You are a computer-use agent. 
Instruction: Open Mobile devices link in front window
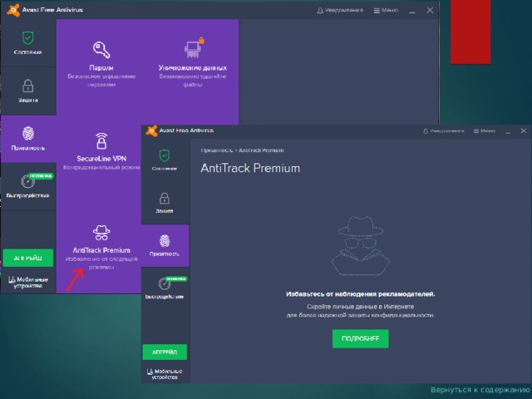point(165,374)
